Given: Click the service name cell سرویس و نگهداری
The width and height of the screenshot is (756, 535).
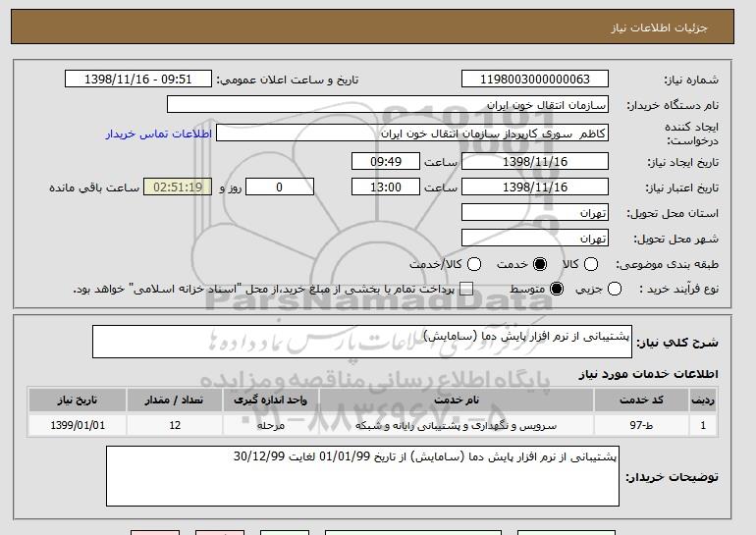Looking at the screenshot, I should [x=457, y=425].
